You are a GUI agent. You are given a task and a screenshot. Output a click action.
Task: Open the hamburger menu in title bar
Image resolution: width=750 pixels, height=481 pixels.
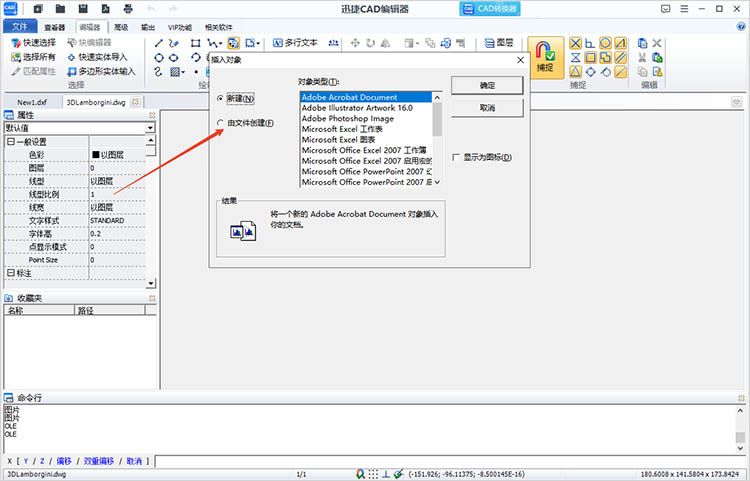click(684, 9)
